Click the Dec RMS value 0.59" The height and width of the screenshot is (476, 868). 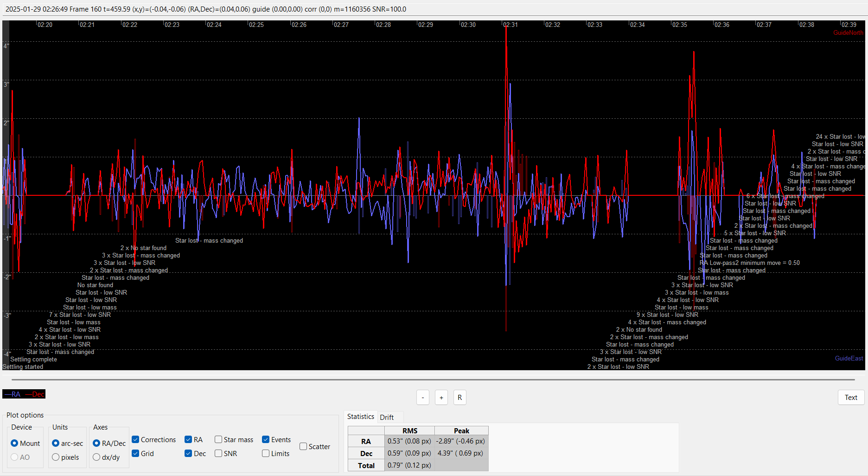409,453
